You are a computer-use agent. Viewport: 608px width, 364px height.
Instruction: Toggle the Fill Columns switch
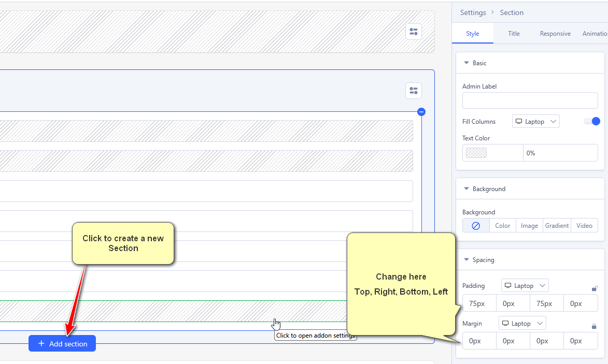(x=591, y=121)
